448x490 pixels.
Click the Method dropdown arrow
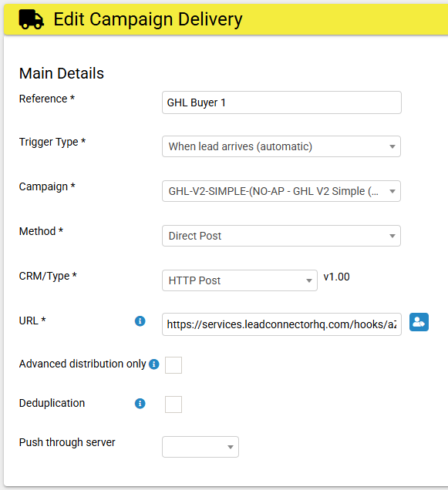pyautogui.click(x=392, y=236)
